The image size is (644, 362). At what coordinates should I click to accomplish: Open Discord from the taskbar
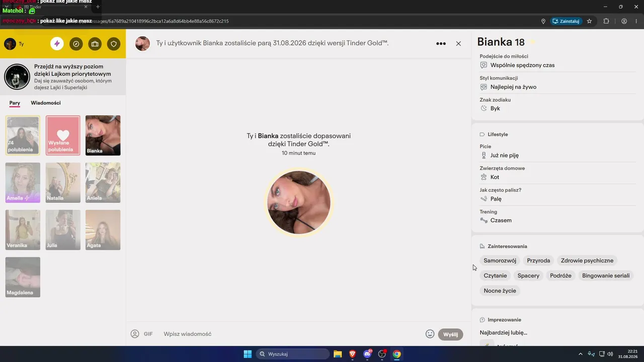click(x=367, y=354)
